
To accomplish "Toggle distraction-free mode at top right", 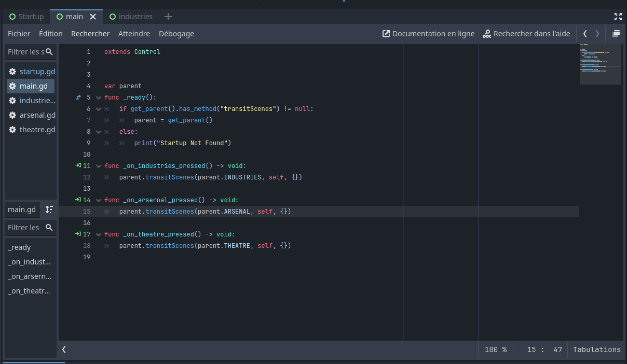I will point(618,16).
